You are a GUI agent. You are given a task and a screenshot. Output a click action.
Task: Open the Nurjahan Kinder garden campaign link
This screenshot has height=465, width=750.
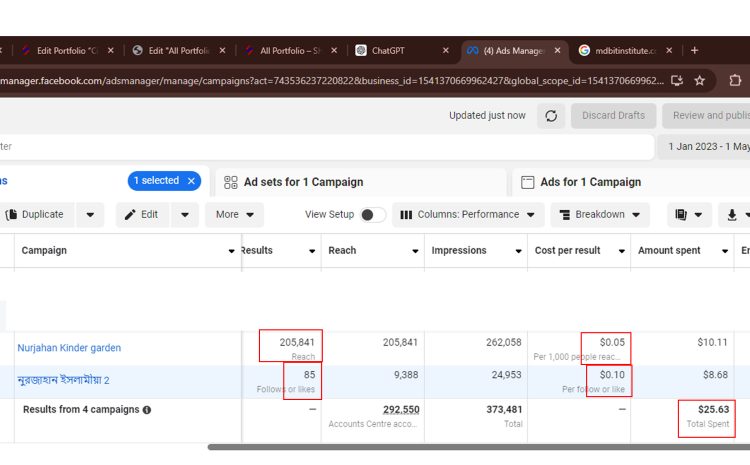[69, 348]
